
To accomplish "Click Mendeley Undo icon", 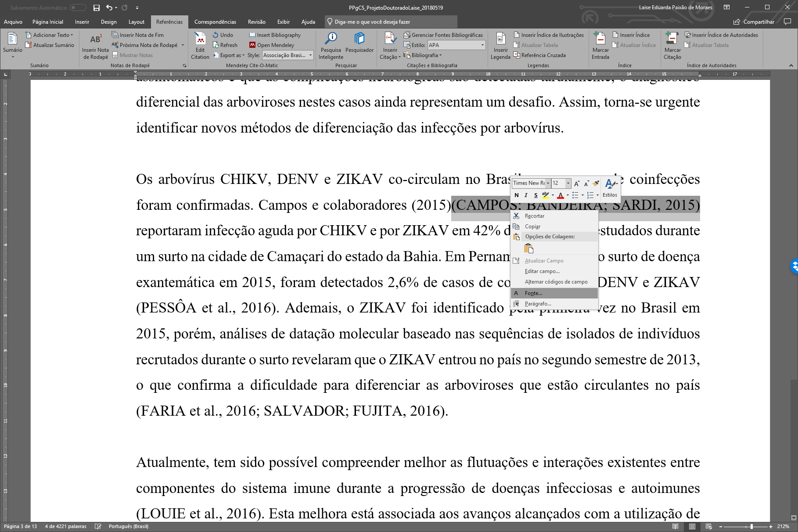I will [x=223, y=35].
